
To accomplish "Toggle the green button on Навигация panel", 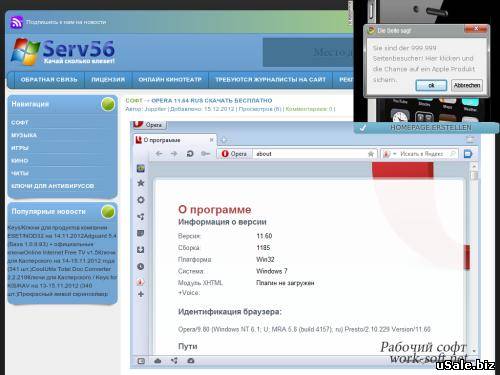I will pos(108,104).
